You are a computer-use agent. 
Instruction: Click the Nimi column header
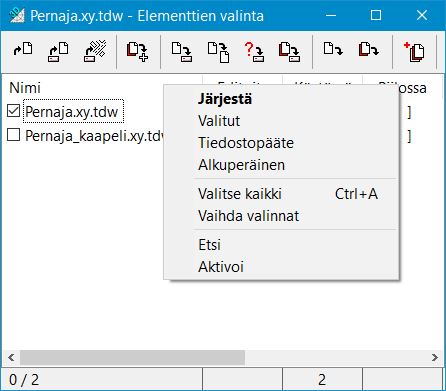click(25, 88)
